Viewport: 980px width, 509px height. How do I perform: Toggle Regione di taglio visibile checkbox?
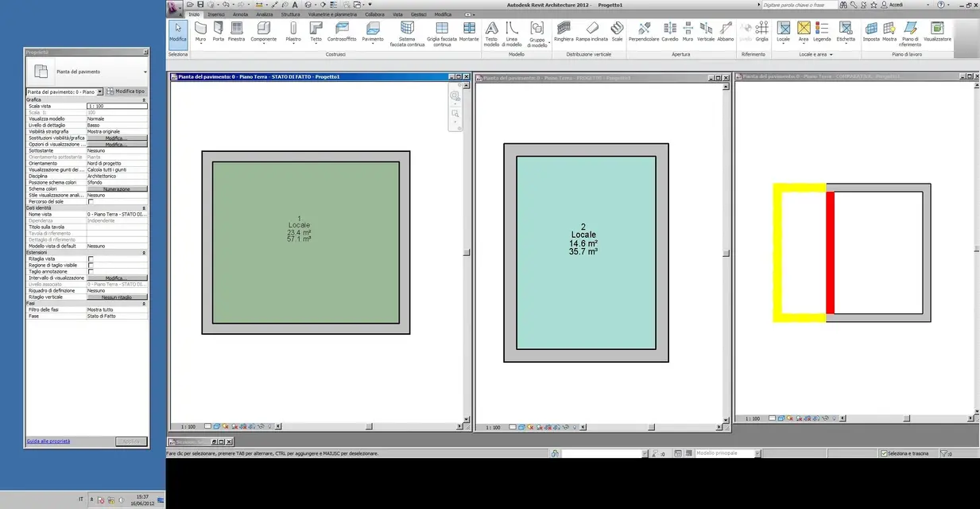[x=91, y=266]
